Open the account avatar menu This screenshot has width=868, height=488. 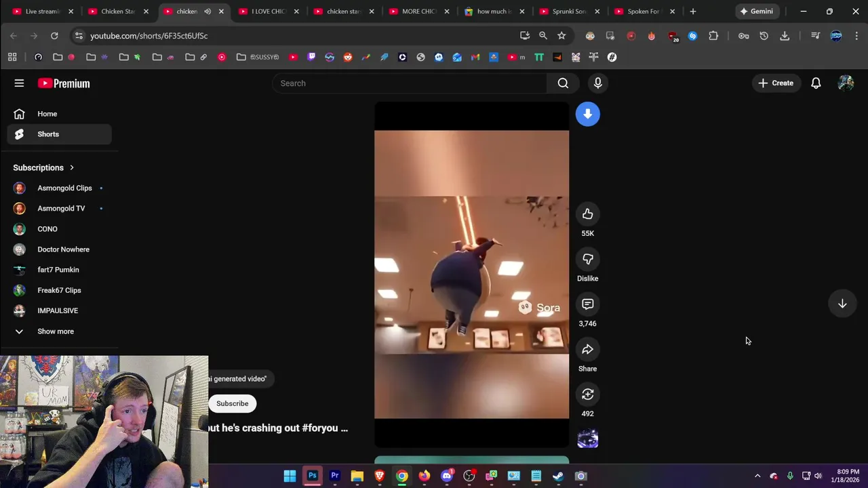pyautogui.click(x=846, y=83)
